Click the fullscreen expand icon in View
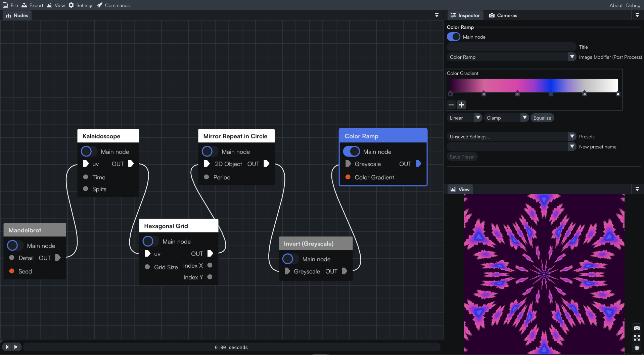This screenshot has height=355, width=644. click(637, 338)
